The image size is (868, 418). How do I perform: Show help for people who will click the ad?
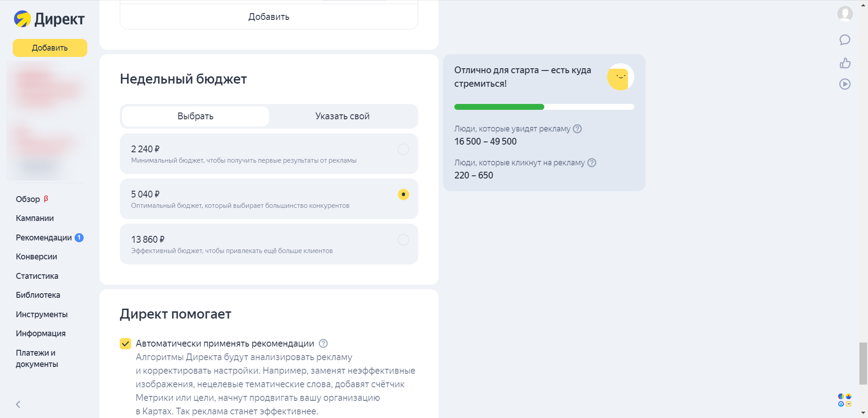click(592, 163)
